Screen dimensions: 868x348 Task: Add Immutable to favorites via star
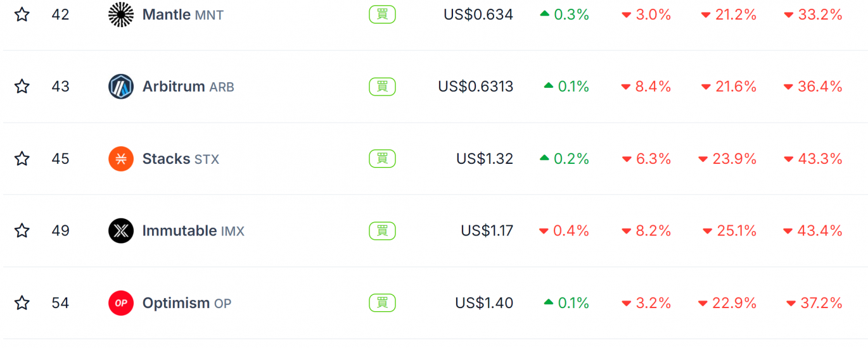[22, 231]
